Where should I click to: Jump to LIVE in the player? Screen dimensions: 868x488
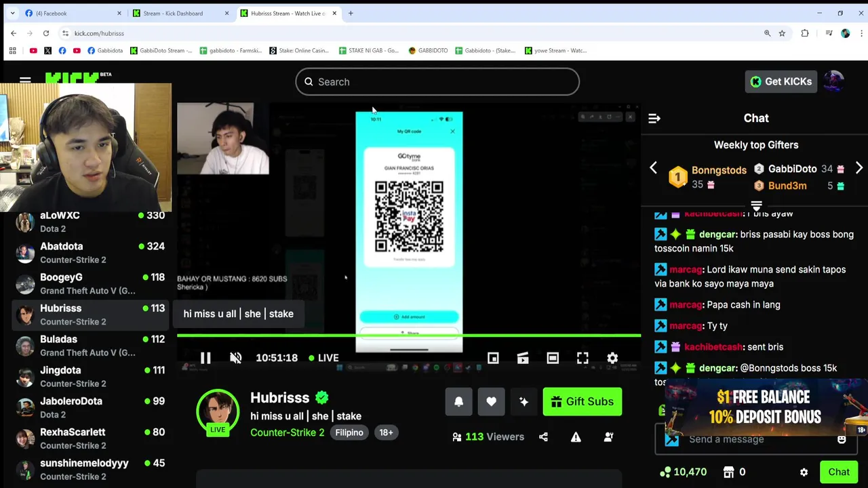(x=323, y=358)
